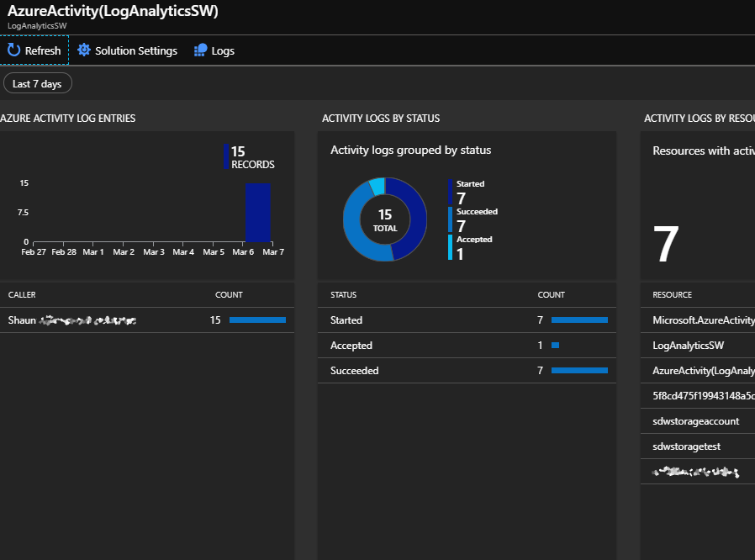Click the donut chart 15 Total center

coord(385,220)
